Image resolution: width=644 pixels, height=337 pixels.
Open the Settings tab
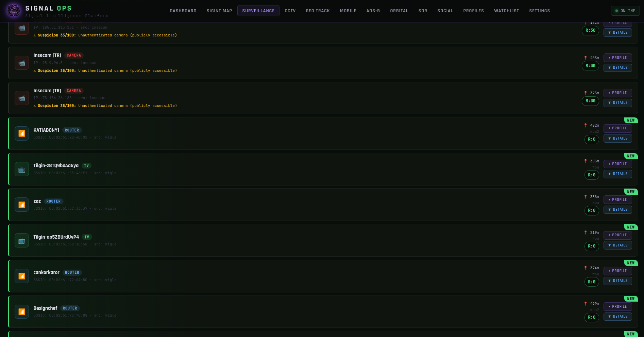[539, 11]
